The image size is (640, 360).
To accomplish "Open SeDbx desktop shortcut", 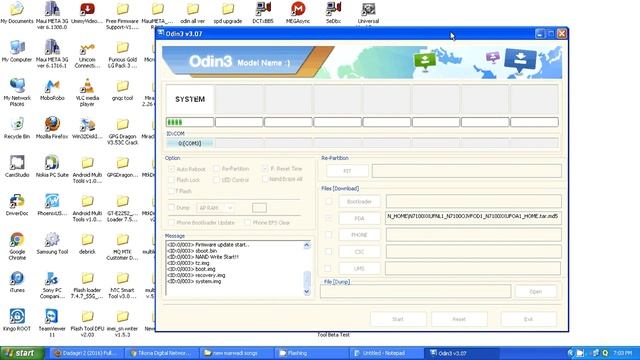I will click(x=333, y=13).
